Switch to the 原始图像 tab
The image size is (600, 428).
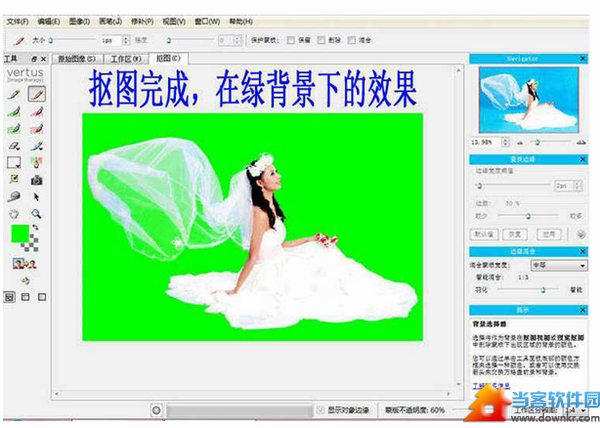tap(77, 59)
